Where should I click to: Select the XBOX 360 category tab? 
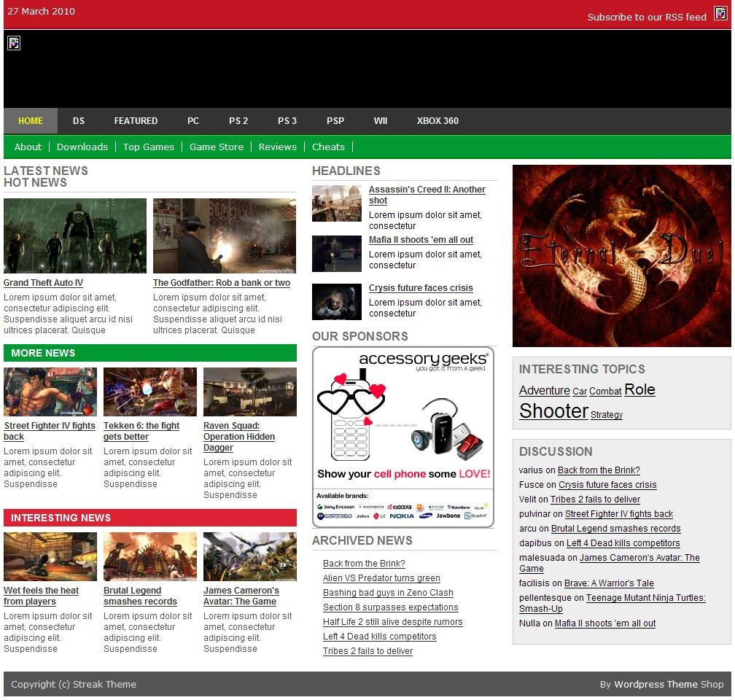click(x=437, y=121)
